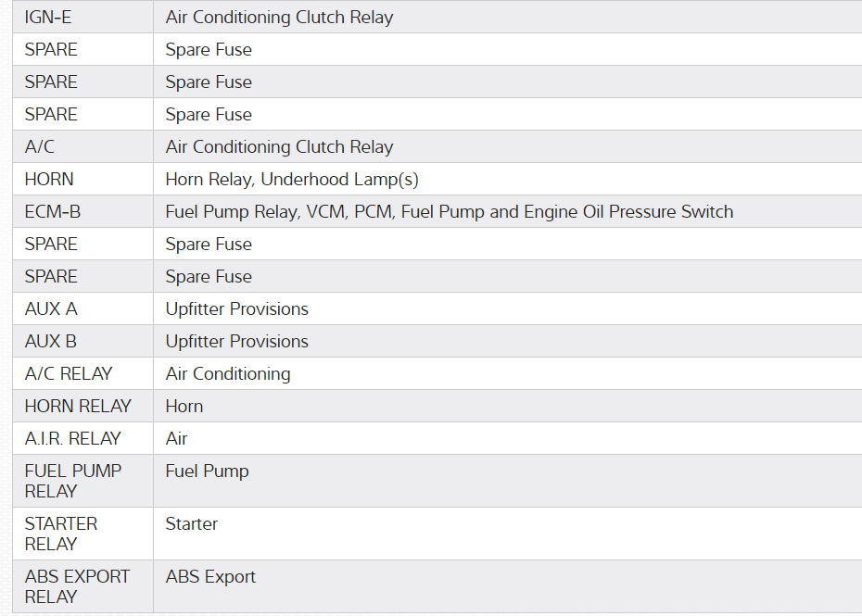This screenshot has width=862, height=616.
Task: Click the "ABS Export" description text
Action: (210, 577)
